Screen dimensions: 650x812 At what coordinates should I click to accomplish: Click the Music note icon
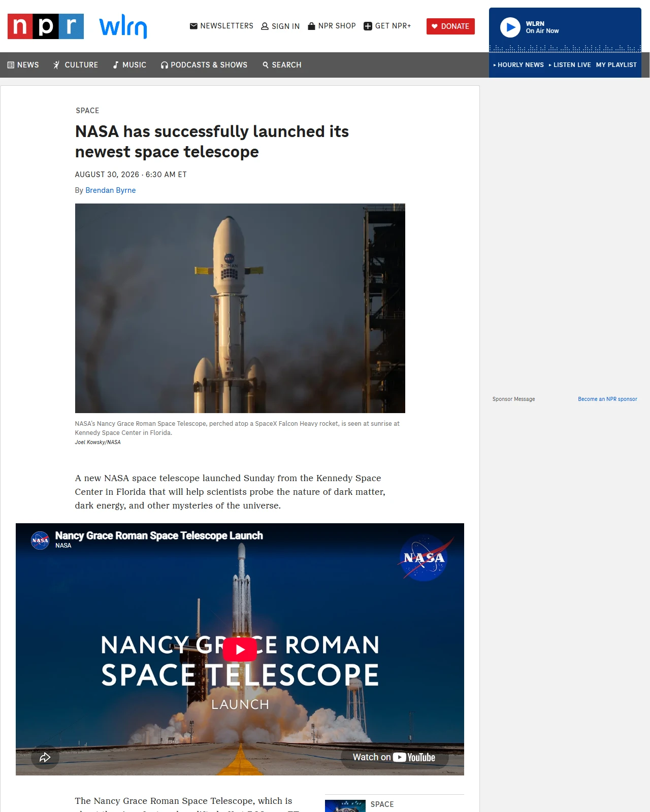[x=116, y=65]
